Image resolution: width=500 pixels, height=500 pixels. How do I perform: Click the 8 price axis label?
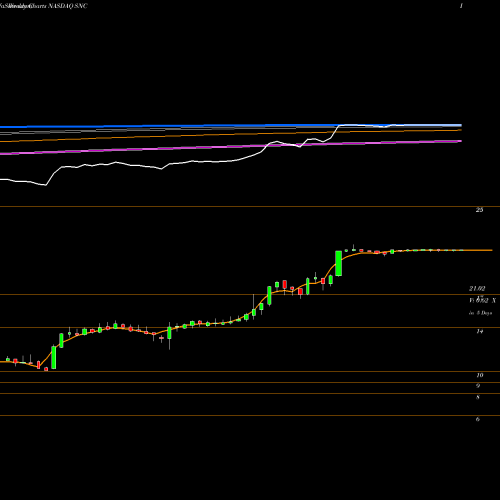(x=478, y=397)
